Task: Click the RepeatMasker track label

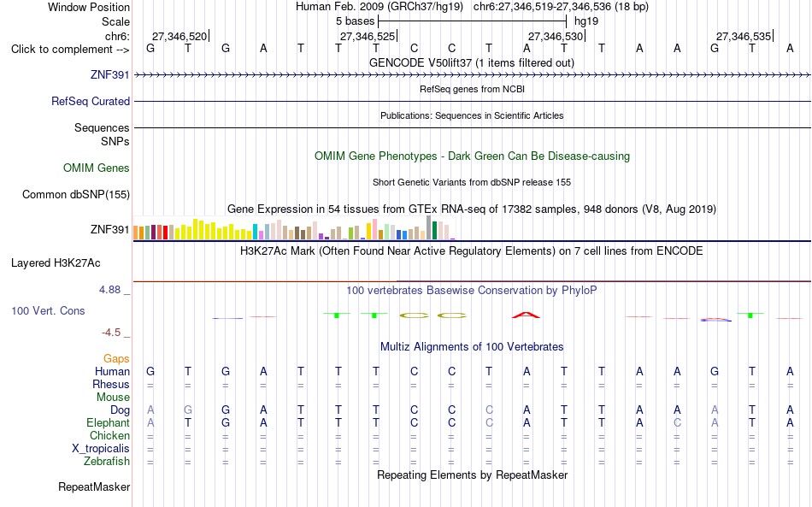Action: [x=94, y=486]
